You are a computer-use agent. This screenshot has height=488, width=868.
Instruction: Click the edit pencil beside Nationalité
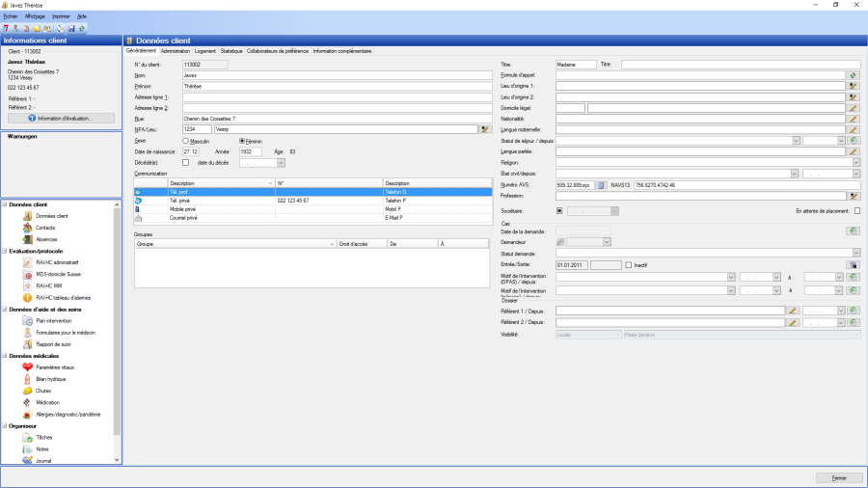tap(853, 119)
